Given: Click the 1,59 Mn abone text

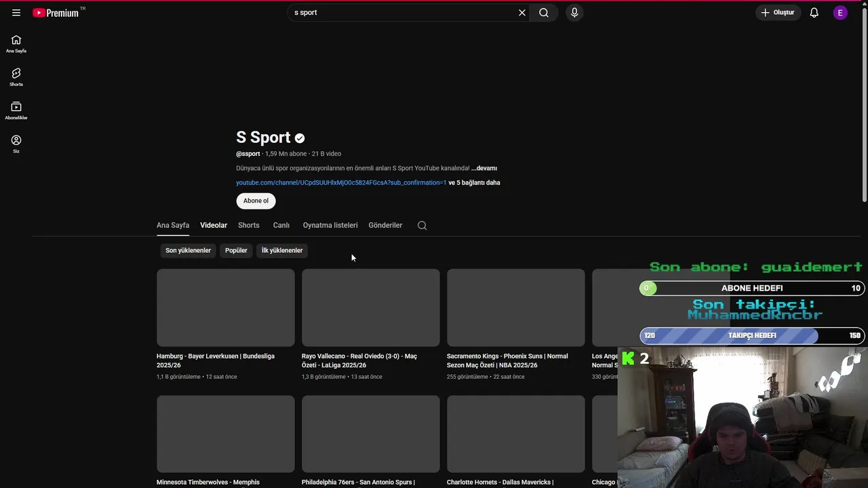Looking at the screenshot, I should (x=286, y=154).
